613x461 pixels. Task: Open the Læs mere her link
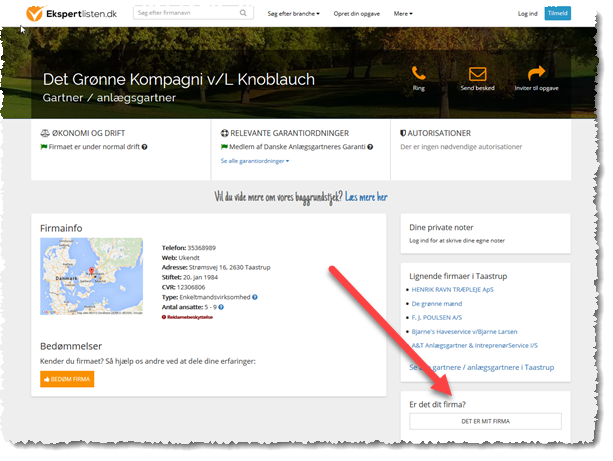(x=366, y=197)
